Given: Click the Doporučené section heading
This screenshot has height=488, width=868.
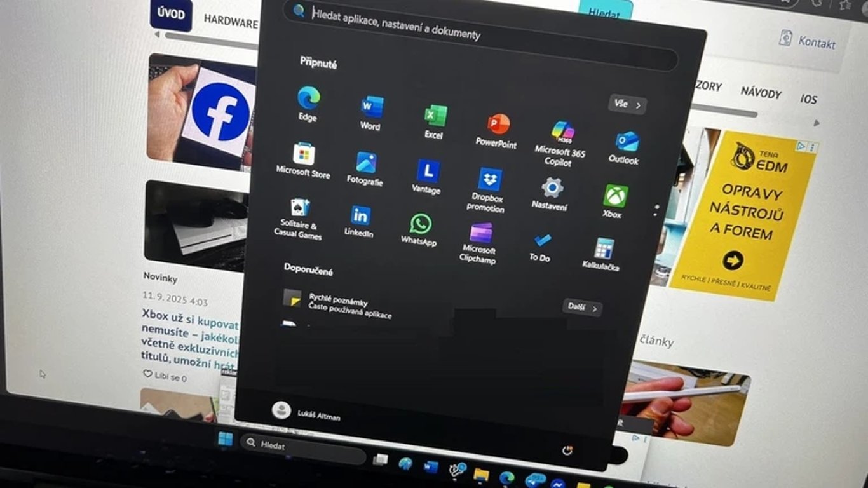Looking at the screenshot, I should (308, 269).
